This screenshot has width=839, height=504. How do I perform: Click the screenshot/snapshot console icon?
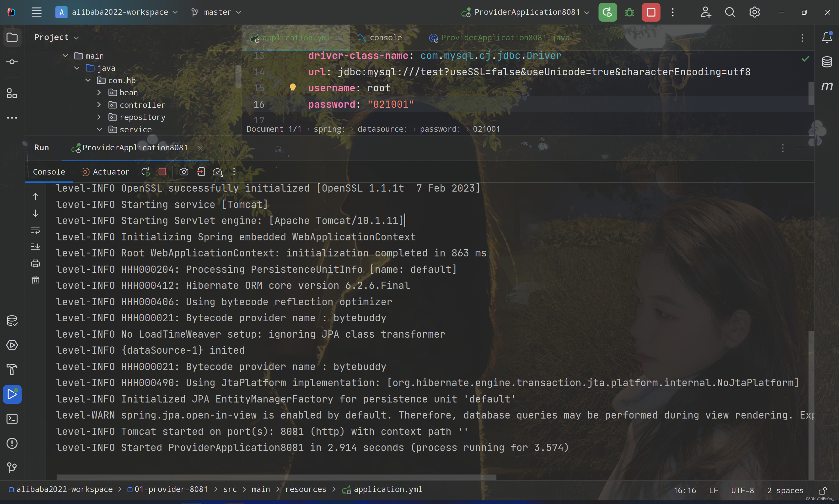(x=183, y=172)
